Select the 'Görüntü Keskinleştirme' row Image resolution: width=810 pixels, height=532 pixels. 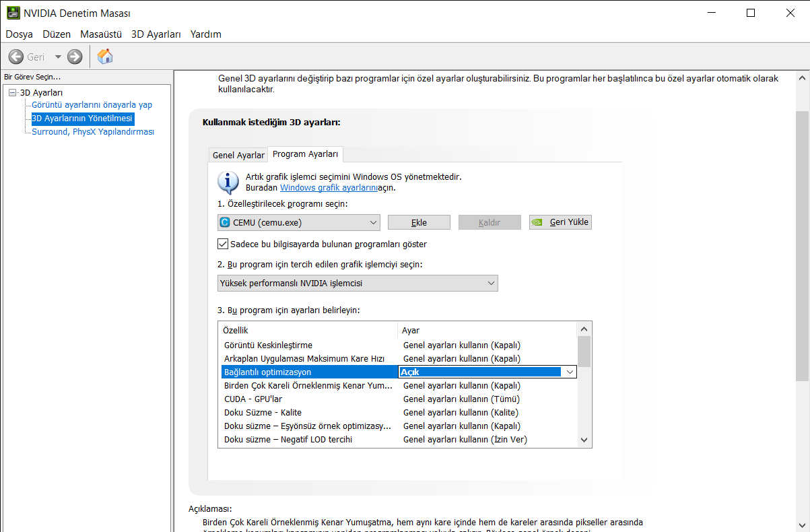coord(400,345)
